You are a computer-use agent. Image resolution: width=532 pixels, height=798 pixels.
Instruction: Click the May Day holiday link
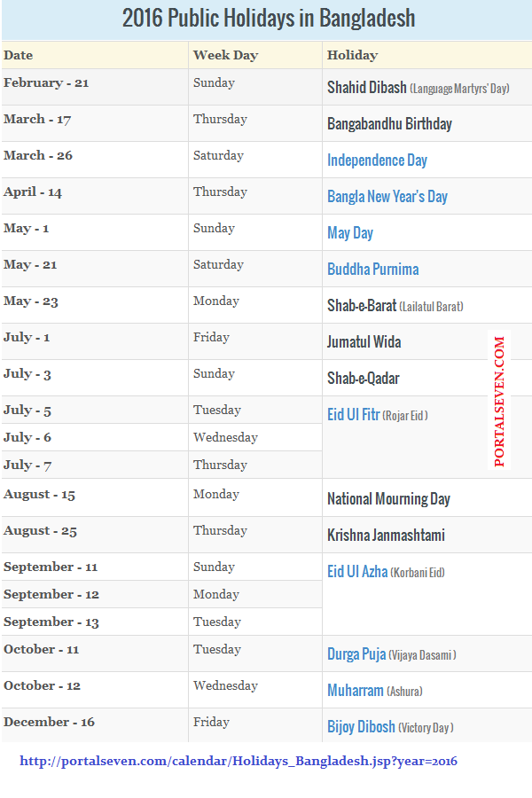coord(349,233)
